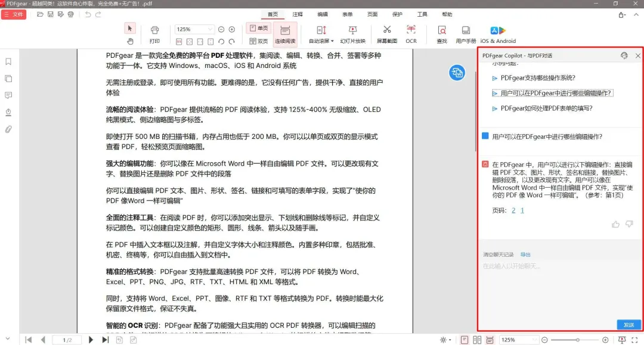Run the OCR tool
This screenshot has width=644, height=345.
411,35
